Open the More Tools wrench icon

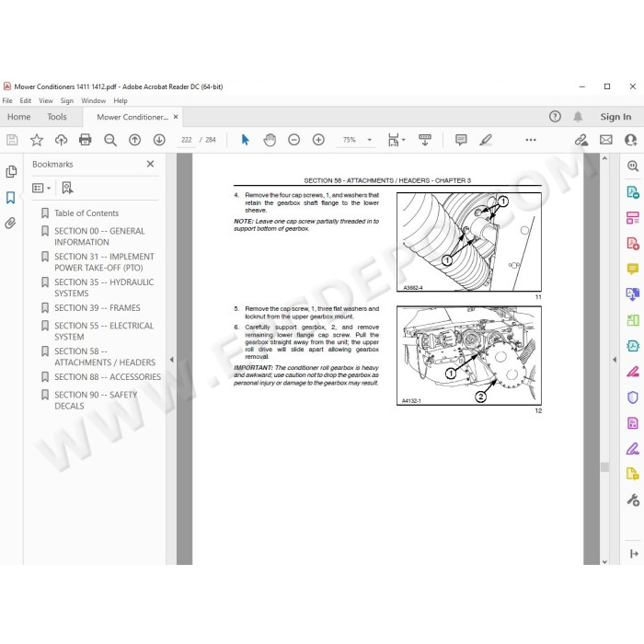(633, 500)
